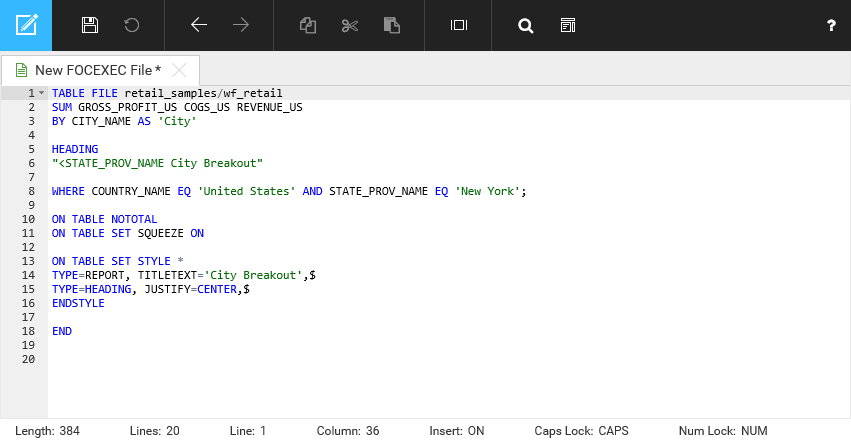Paste using the clipboard icon
This screenshot has width=851, height=442.
tap(392, 25)
